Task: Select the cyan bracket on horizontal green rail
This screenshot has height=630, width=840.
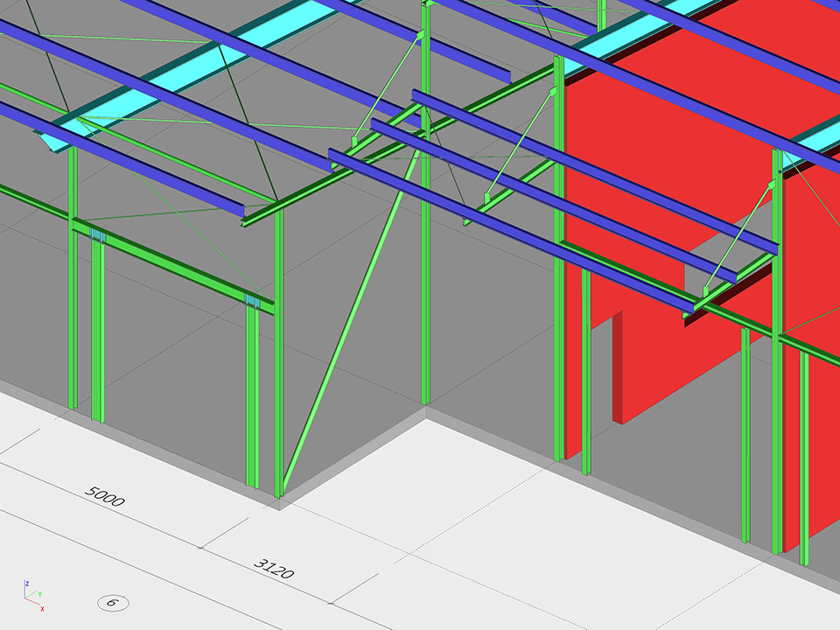Action: tap(98, 236)
